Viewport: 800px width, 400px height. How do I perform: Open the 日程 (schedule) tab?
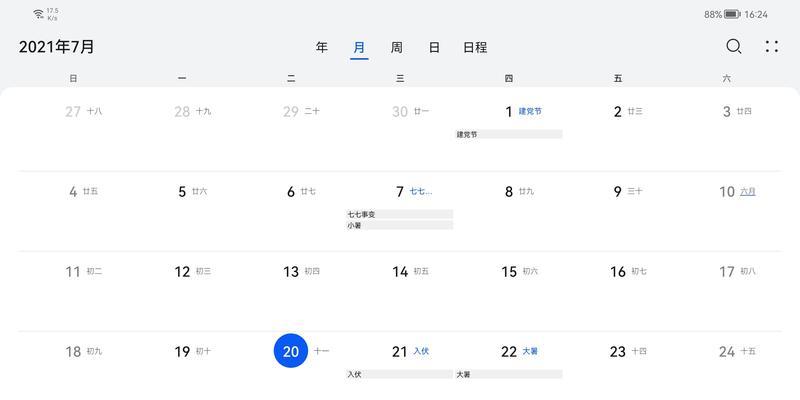pos(475,47)
